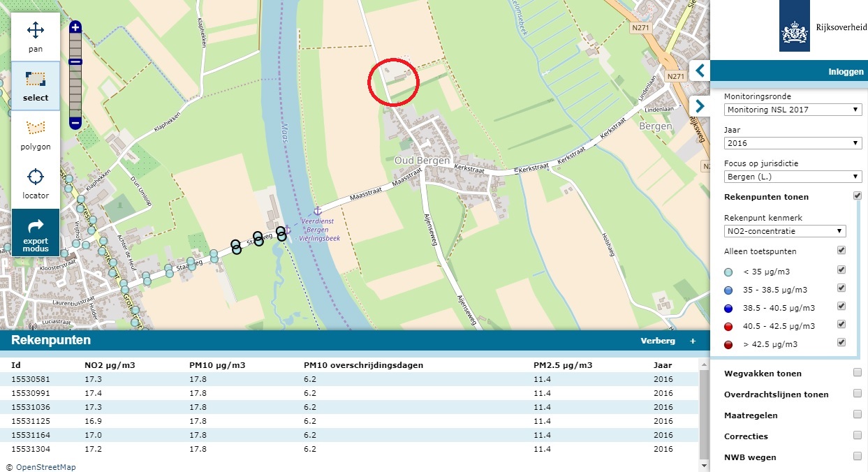
Task: Toggle Rekenpunten tonen checkbox
Action: 858,196
